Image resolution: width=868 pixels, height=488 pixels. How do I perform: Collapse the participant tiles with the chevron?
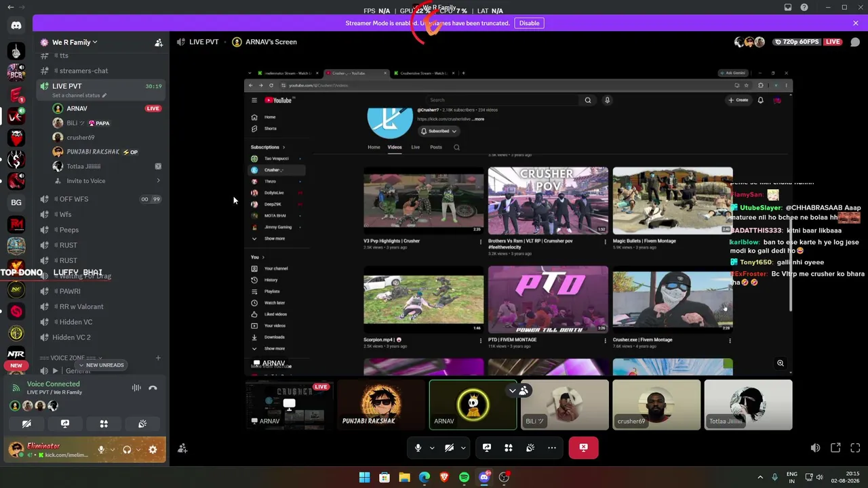pos(513,390)
